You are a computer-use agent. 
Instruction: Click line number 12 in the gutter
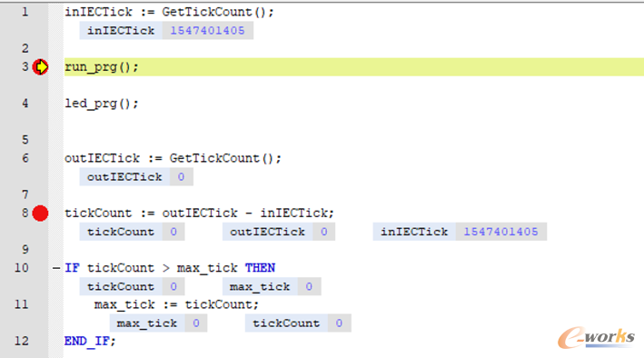pos(22,341)
